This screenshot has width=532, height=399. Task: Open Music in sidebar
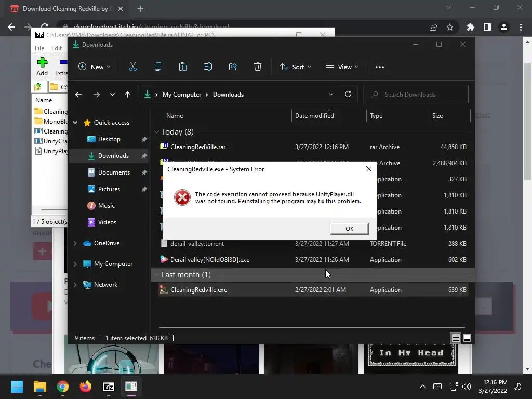pos(106,206)
